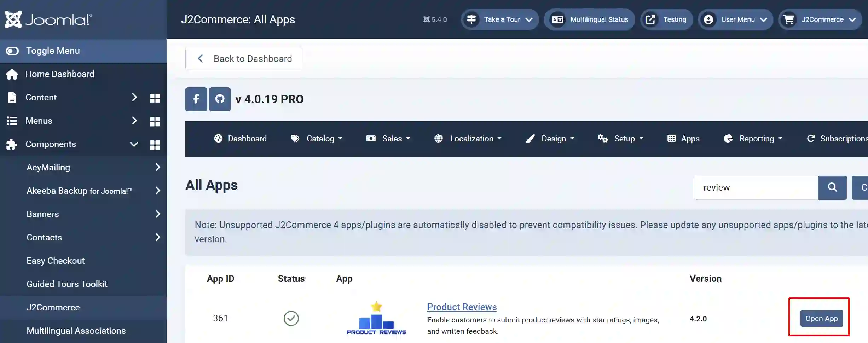Open the Catalog dropdown menu
868x343 pixels.
click(x=317, y=139)
